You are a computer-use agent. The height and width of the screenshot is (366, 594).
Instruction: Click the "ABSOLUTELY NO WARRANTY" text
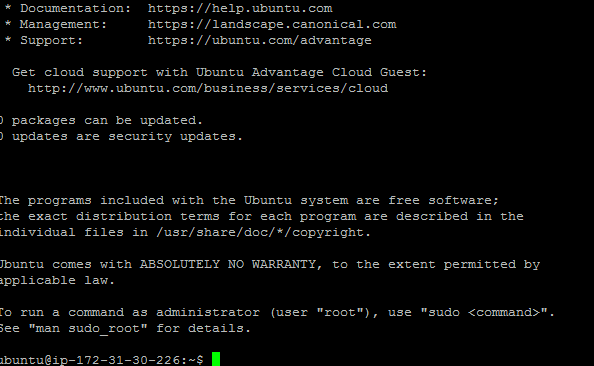[x=228, y=264]
